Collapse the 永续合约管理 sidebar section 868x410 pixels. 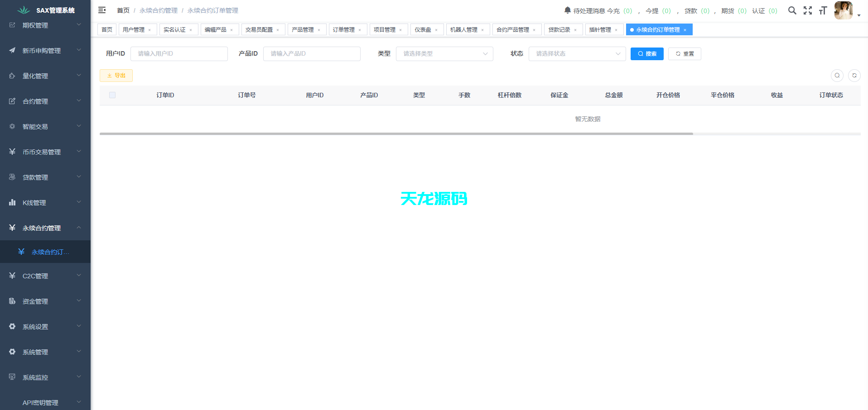[x=79, y=228]
